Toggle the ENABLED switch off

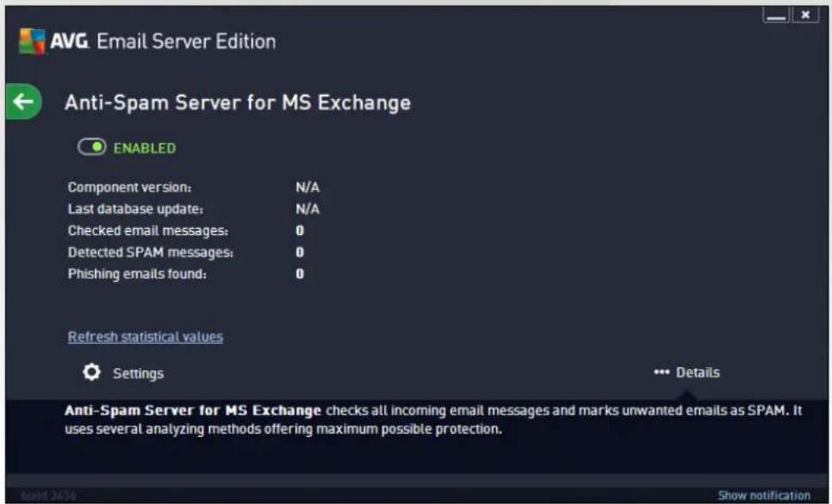click(92, 147)
